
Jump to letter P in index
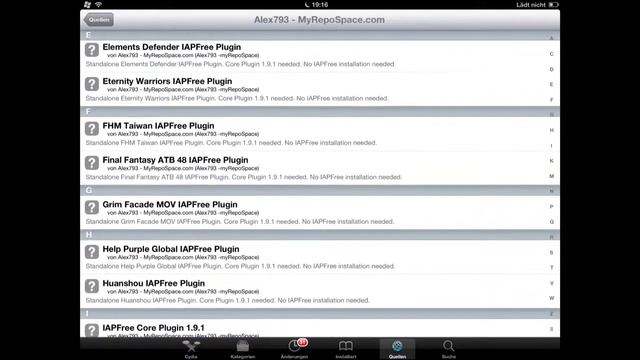pyautogui.click(x=551, y=207)
